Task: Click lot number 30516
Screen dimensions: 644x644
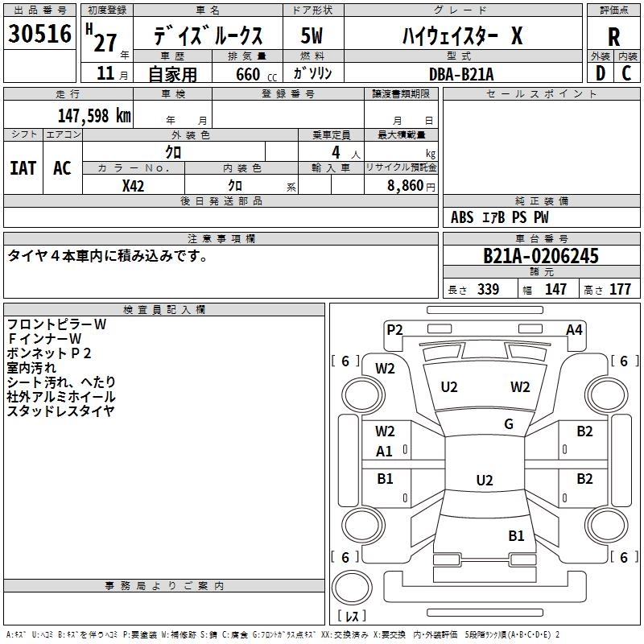Action: pyautogui.click(x=40, y=35)
